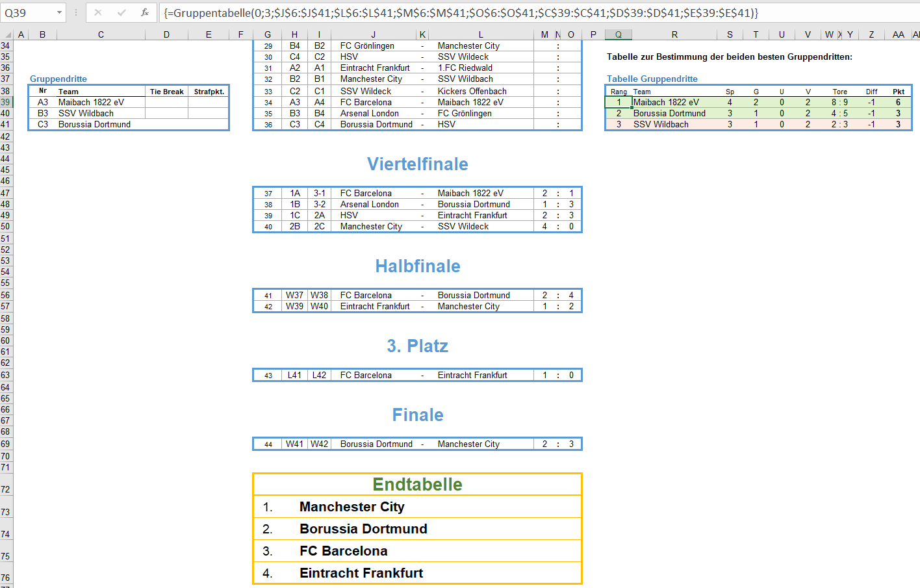
Task: Click the formula bar options dots handle
Action: pos(76,12)
